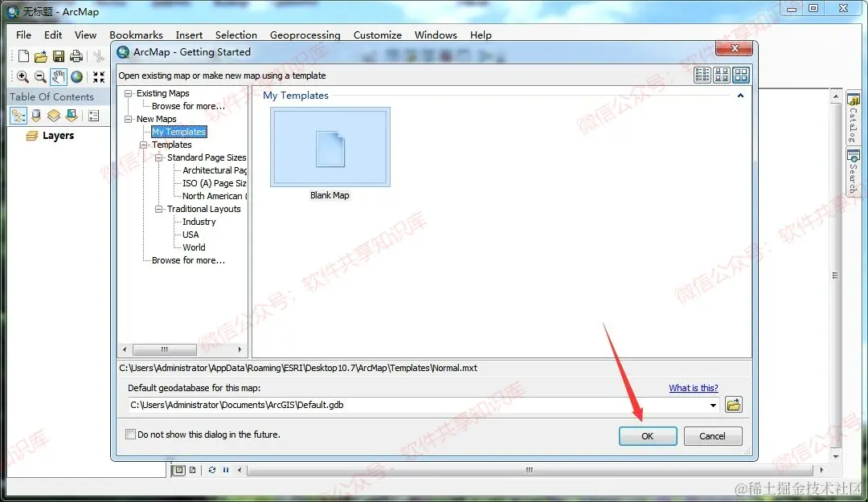Collapse the Existing Maps tree node

(x=129, y=93)
